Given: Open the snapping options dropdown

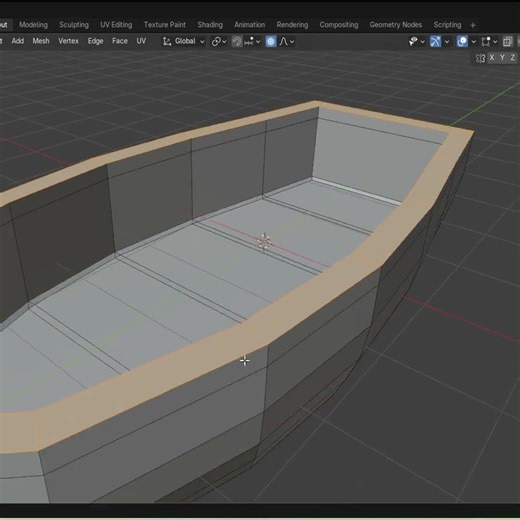Looking at the screenshot, I should point(252,42).
